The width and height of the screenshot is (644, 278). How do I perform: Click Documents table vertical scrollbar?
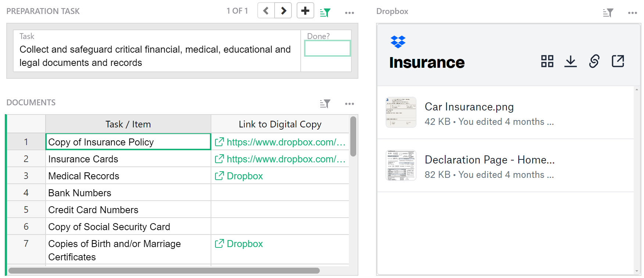coord(353,137)
